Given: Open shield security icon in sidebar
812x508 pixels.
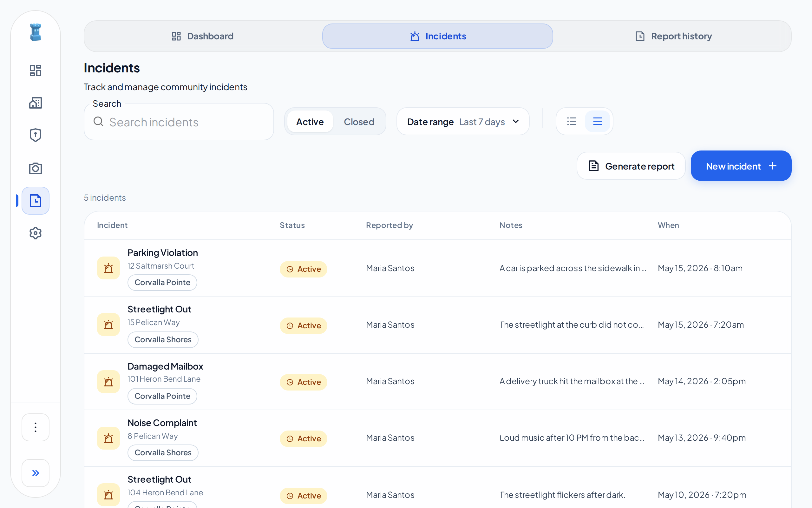Looking at the screenshot, I should point(36,135).
